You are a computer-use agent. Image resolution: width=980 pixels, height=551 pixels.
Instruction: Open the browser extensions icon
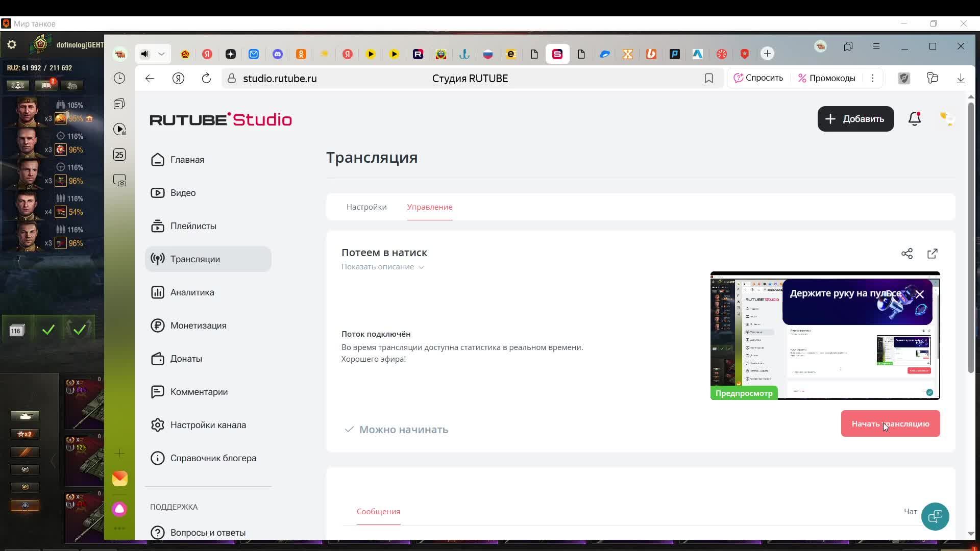[x=933, y=78]
